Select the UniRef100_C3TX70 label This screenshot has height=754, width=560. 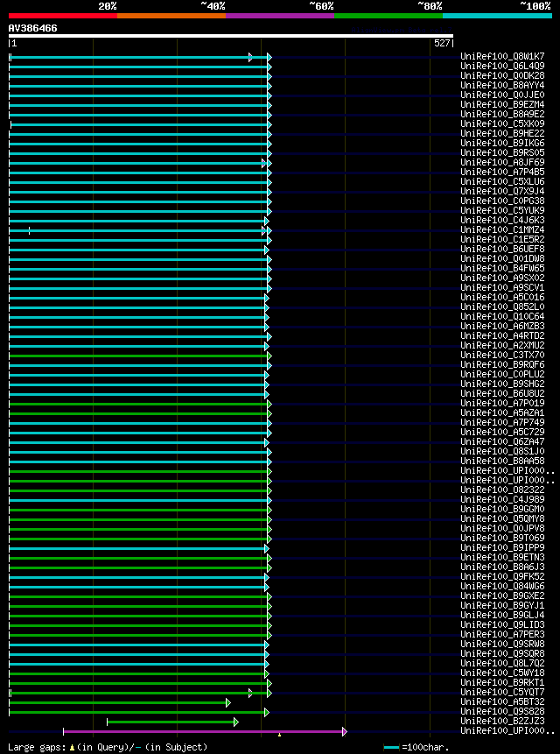point(502,355)
